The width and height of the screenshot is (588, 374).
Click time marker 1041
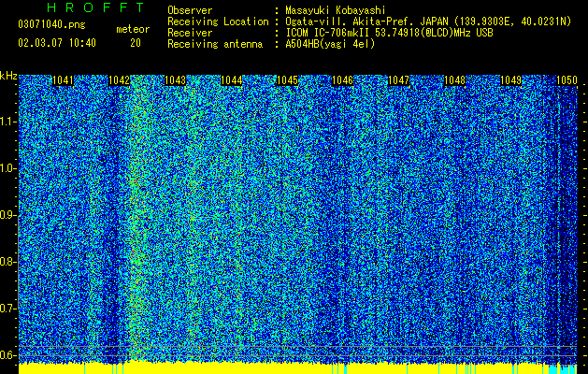pos(63,80)
